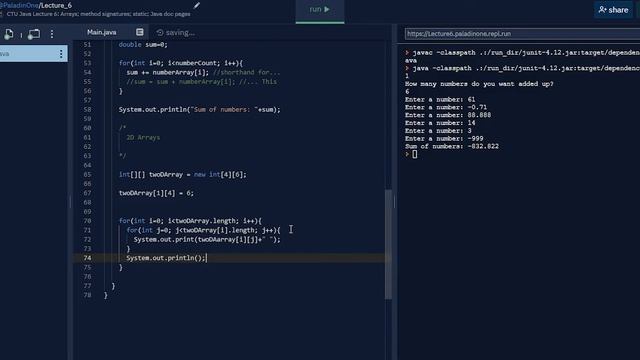Image resolution: width=640 pixels, height=360 pixels.
Task: Toggle the editor layout icon beside Main.java
Action: (x=140, y=32)
